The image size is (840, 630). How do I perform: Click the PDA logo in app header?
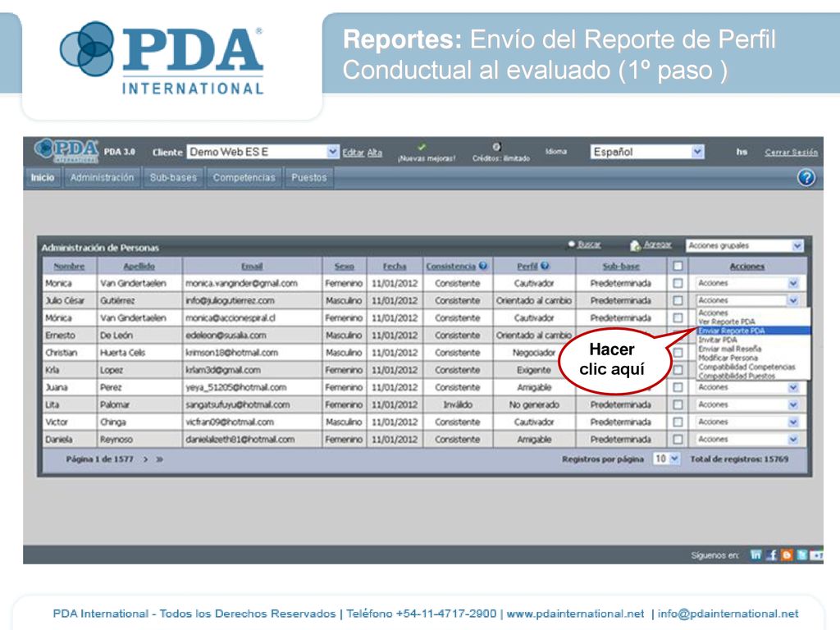(66, 151)
